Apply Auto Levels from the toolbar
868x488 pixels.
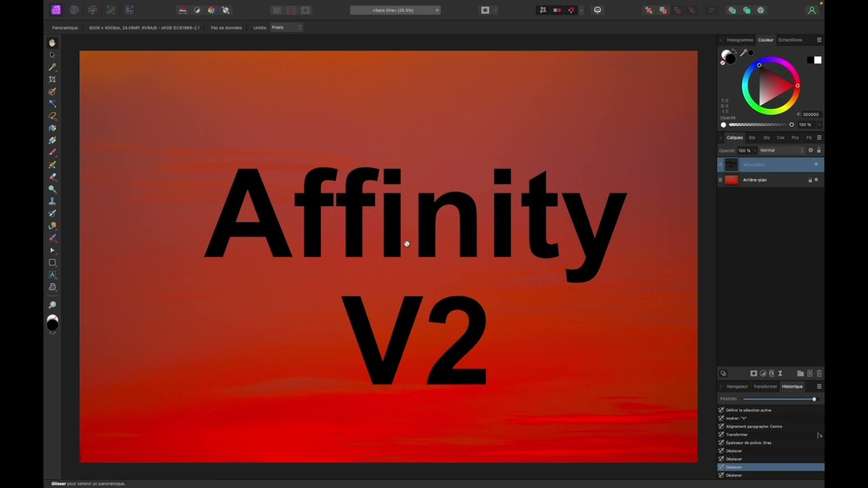[x=182, y=10]
